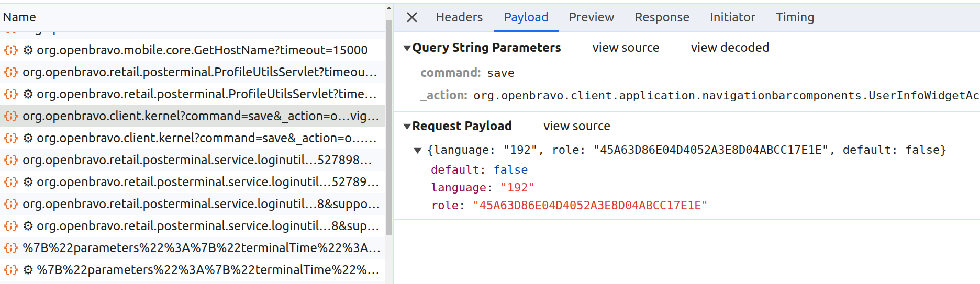Click the request list vertical scrollbar
Viewport: 980px width, 284px height.
click(389, 126)
